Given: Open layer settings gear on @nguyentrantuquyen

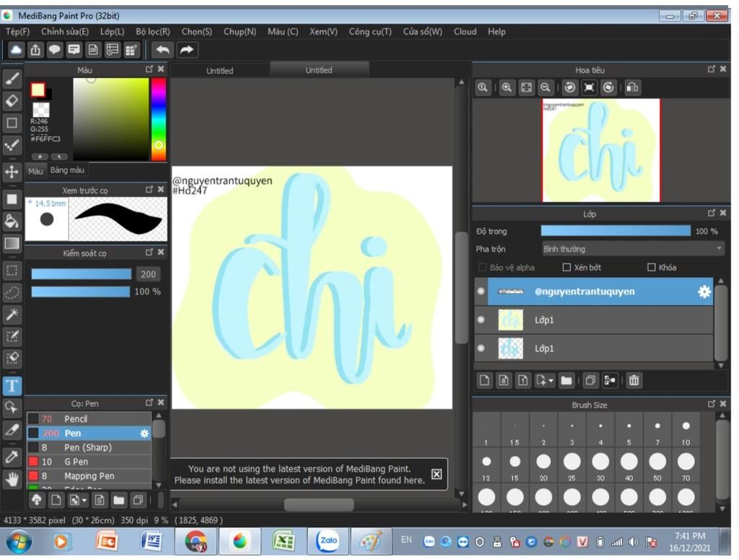Looking at the screenshot, I should 704,292.
